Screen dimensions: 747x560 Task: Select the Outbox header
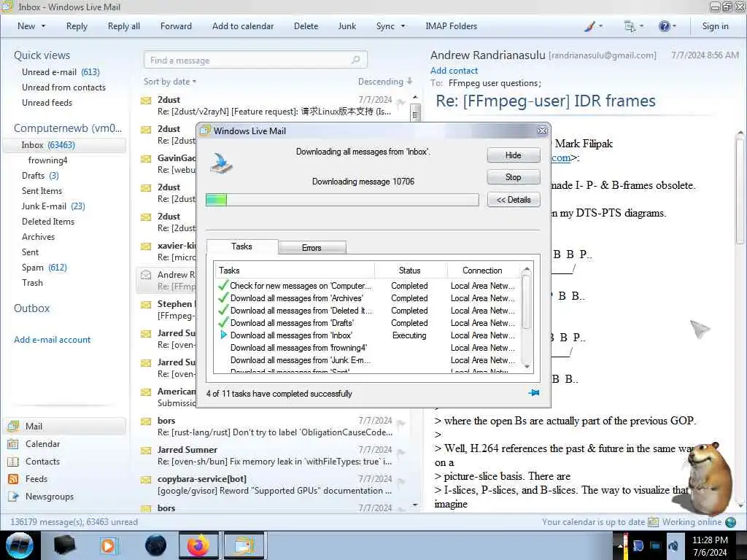(x=31, y=308)
